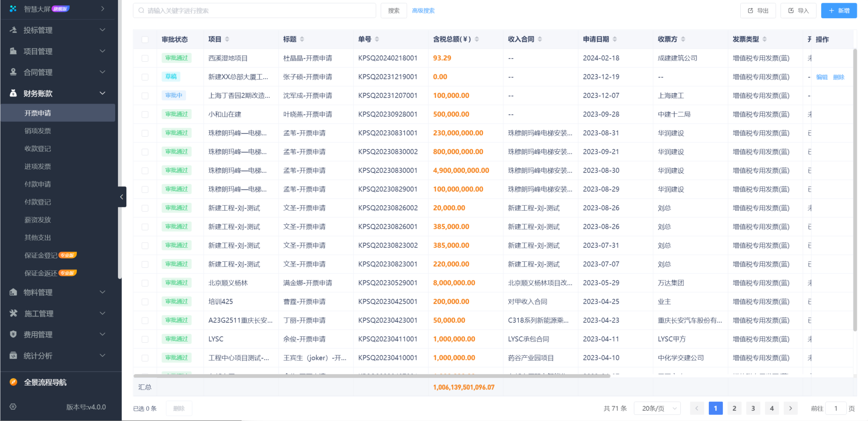
Task: Click the 新增 button
Action: click(x=839, y=11)
